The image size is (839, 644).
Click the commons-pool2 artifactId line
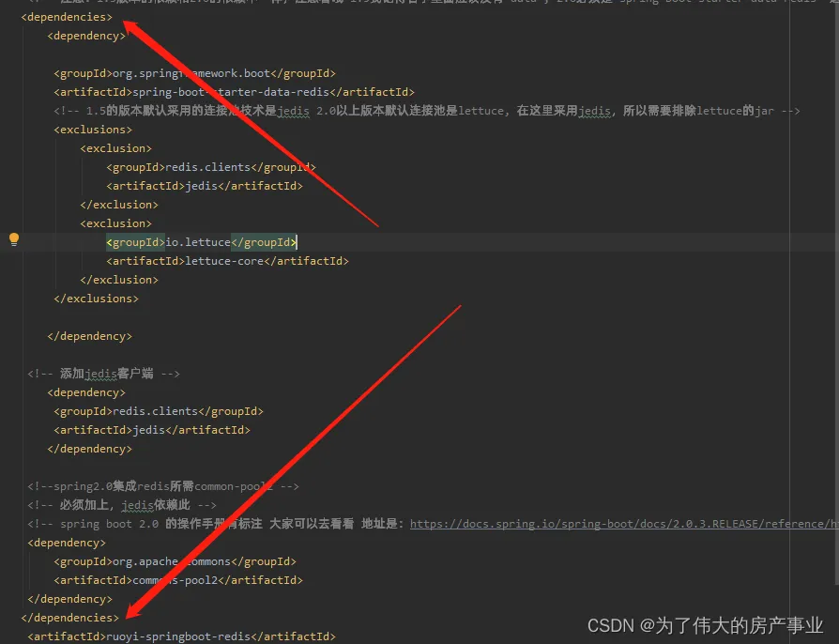178,580
